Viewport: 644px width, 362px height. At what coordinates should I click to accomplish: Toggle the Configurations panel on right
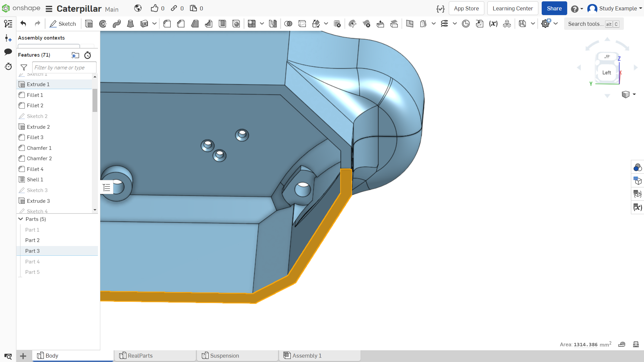637,181
